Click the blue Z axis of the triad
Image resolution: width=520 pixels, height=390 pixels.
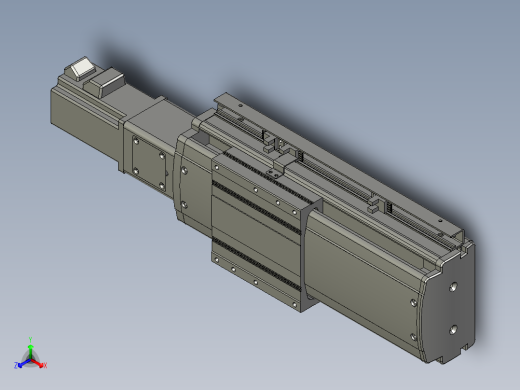[x=22, y=363]
